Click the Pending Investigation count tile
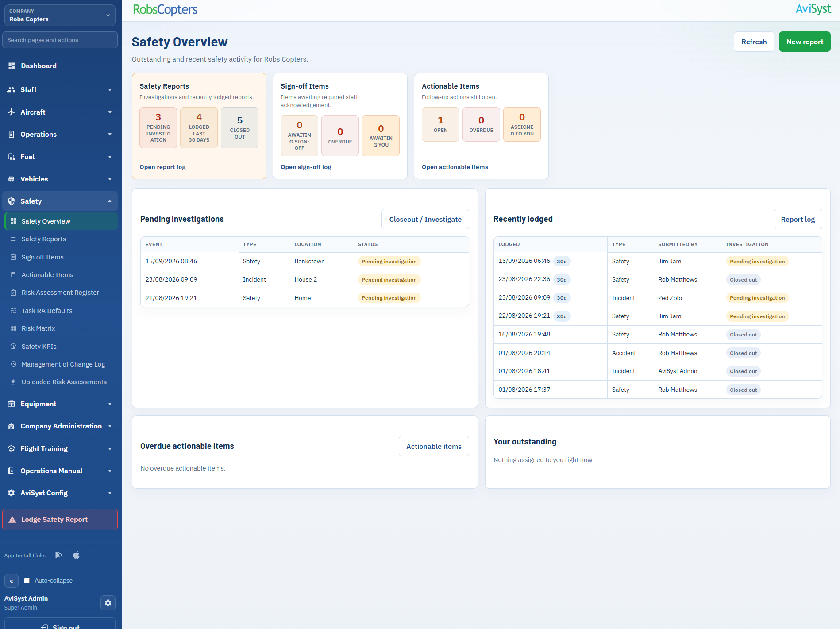This screenshot has height=629, width=840. [x=158, y=127]
